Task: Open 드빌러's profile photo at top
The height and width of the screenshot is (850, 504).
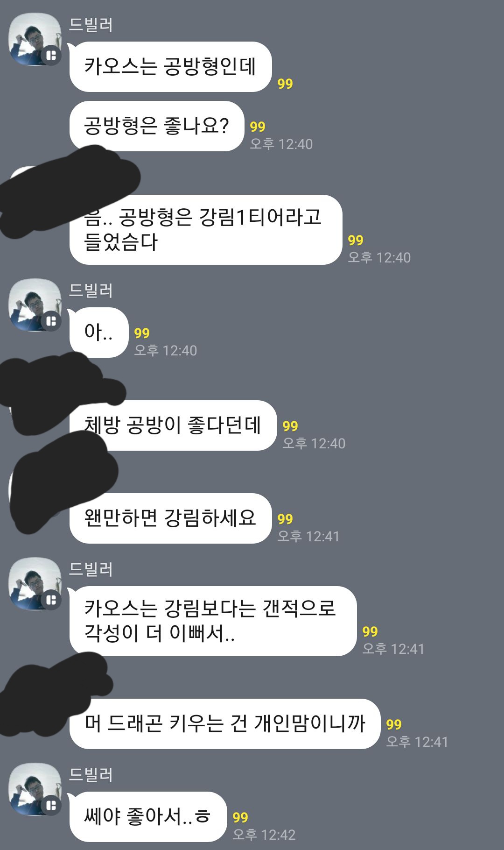Action: click(35, 39)
